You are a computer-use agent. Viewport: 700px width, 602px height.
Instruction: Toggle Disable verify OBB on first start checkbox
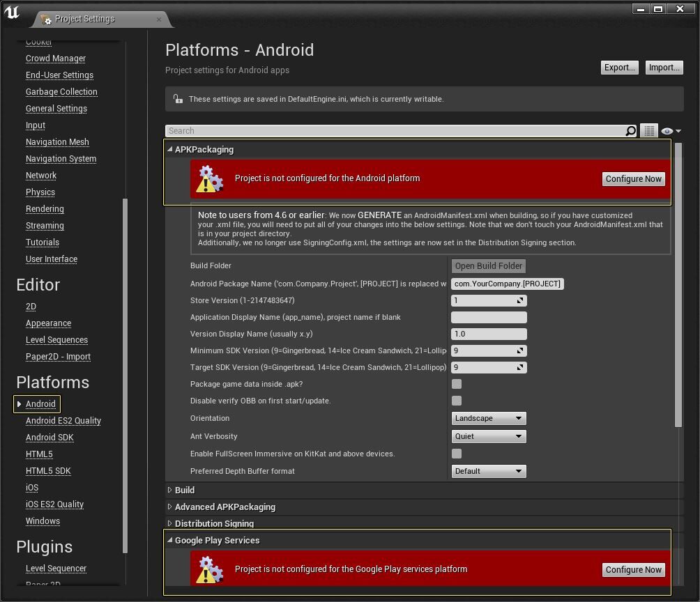pyautogui.click(x=457, y=401)
